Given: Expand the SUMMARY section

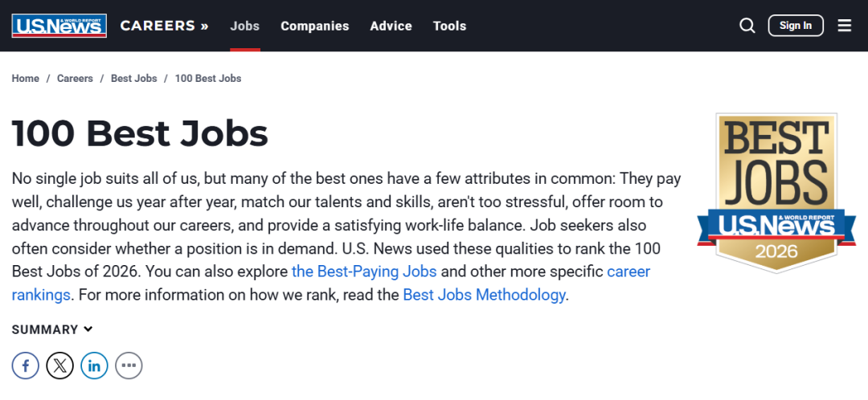Looking at the screenshot, I should coord(52,329).
